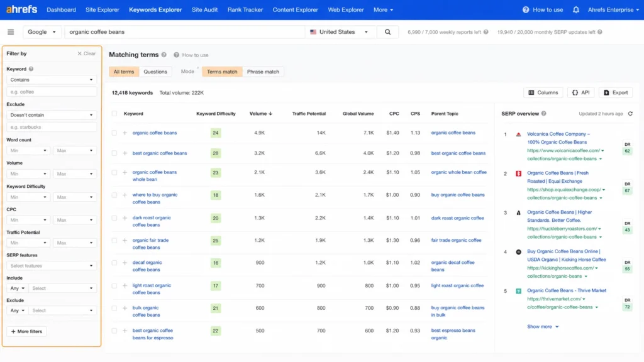The image size is (644, 362).
Task: Open Keyword Difficulty Min dropdown
Action: 28,197
